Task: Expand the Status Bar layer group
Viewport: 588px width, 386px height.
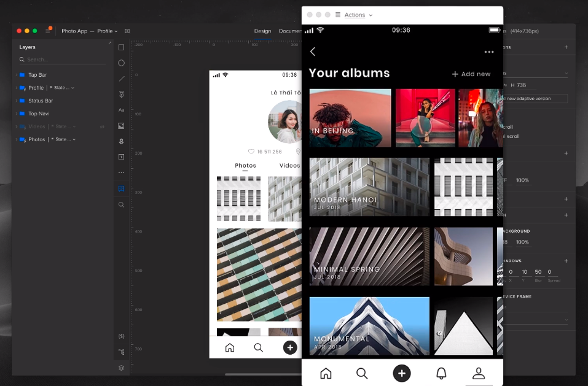Action: tap(16, 101)
